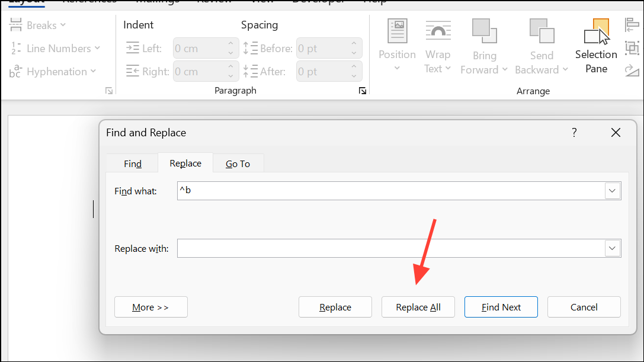This screenshot has height=362, width=644.
Task: Click the More >> button
Action: point(150,307)
